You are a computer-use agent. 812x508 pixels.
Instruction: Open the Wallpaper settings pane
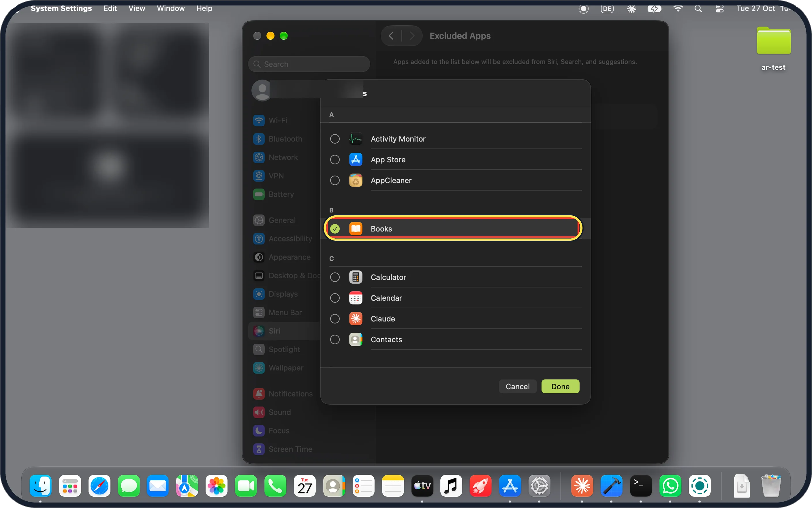[284, 368]
